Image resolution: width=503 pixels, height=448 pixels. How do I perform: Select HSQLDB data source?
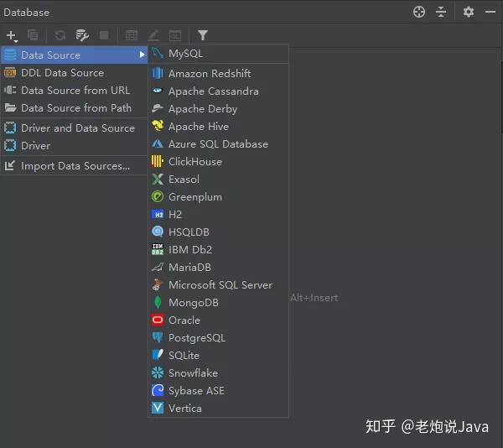[x=218, y=232]
